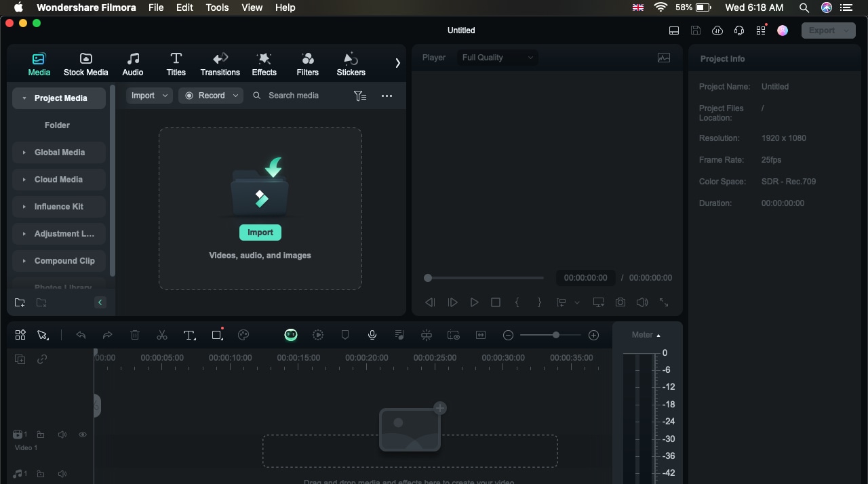This screenshot has height=484, width=868.
Task: Lock the audio track 1
Action: (41, 474)
